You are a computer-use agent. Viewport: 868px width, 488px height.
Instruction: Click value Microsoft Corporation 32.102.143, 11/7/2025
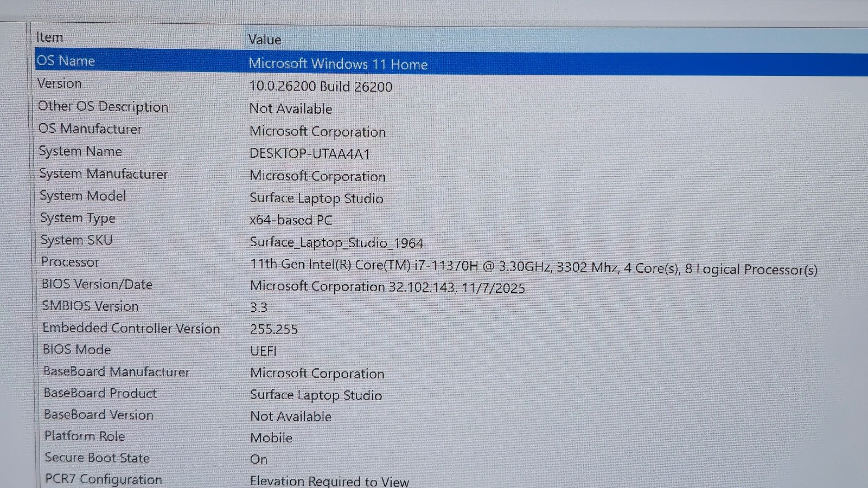(387, 287)
